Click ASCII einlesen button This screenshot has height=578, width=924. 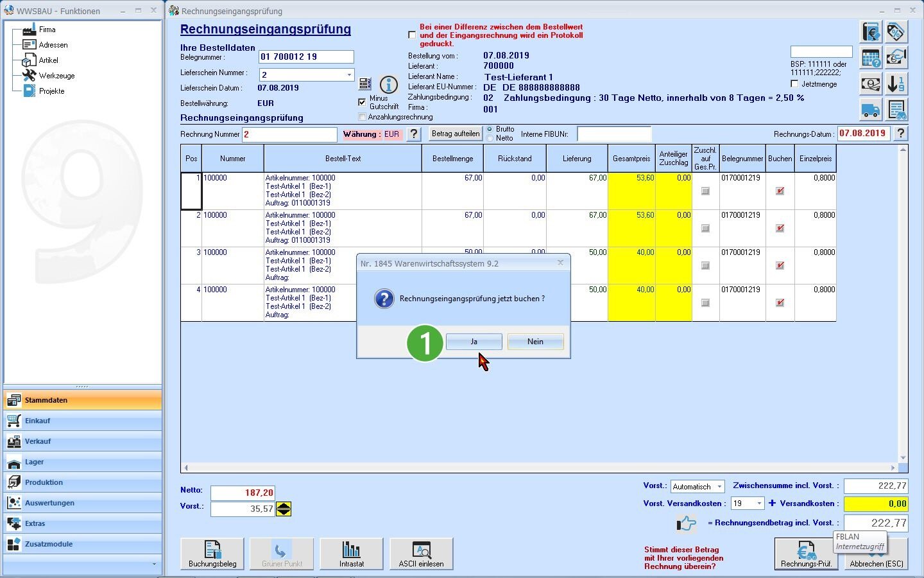tap(421, 554)
